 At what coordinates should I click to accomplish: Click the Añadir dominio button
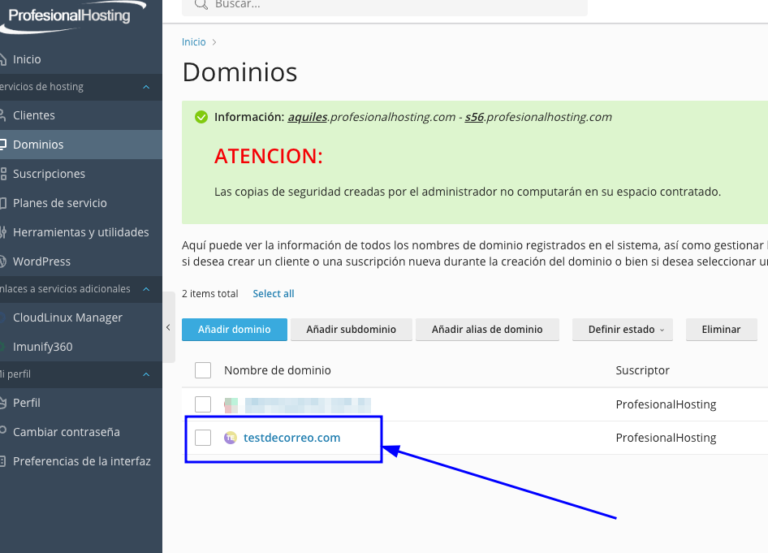[234, 330]
